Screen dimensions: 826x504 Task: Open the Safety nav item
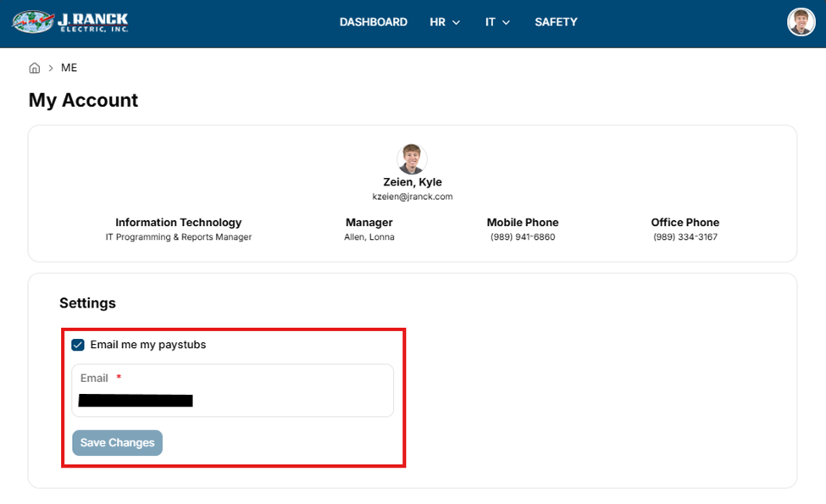(x=556, y=22)
